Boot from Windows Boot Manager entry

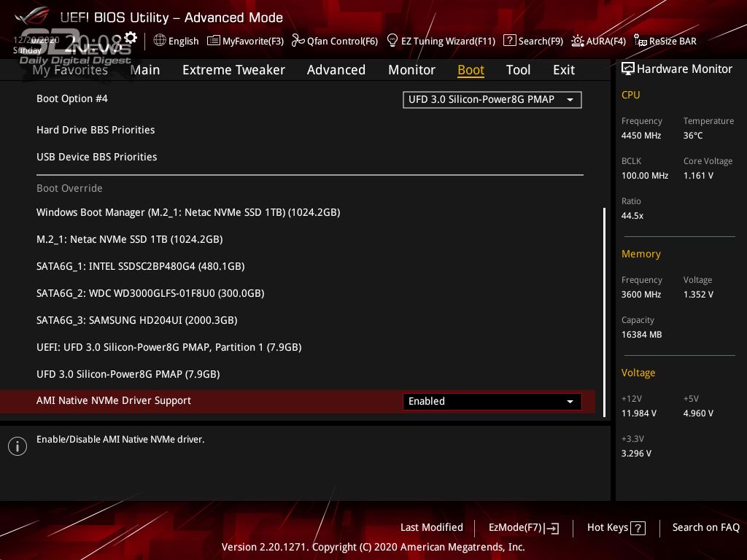pos(188,212)
